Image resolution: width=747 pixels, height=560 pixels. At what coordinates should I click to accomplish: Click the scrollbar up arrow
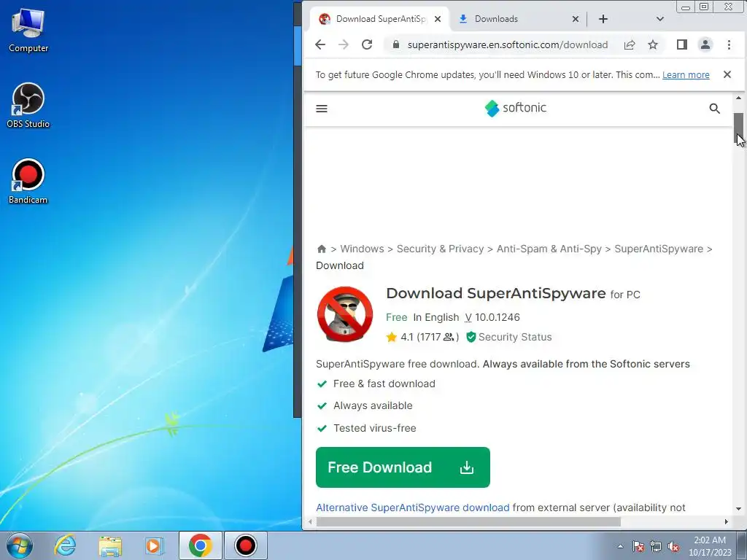coord(738,98)
